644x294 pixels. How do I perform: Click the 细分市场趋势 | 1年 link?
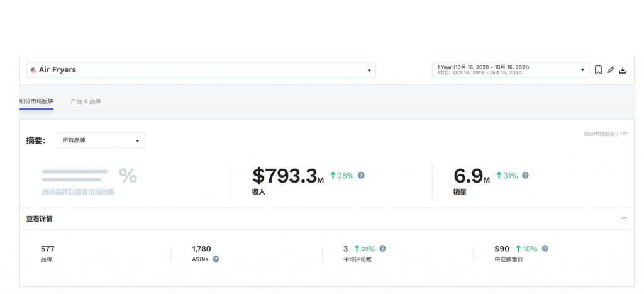606,133
